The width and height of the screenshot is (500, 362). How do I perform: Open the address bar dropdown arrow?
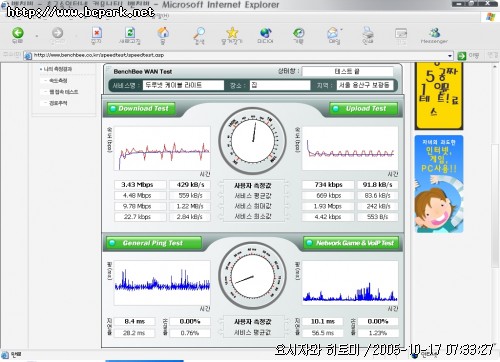450,56
